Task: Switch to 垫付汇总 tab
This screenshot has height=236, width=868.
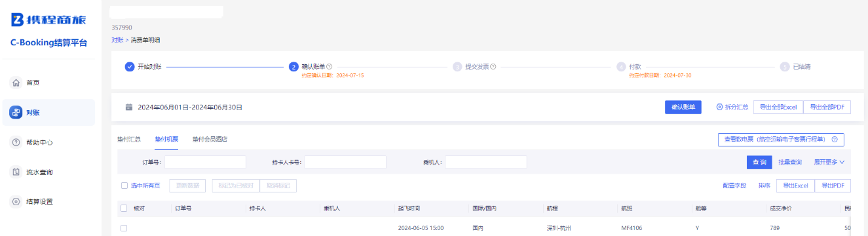Action: pos(129,140)
